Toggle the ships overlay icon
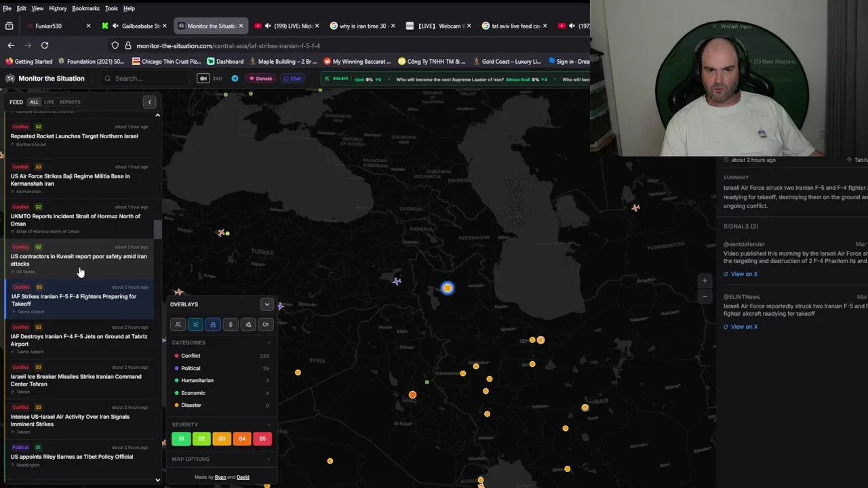This screenshot has width=868, height=488. (x=213, y=325)
